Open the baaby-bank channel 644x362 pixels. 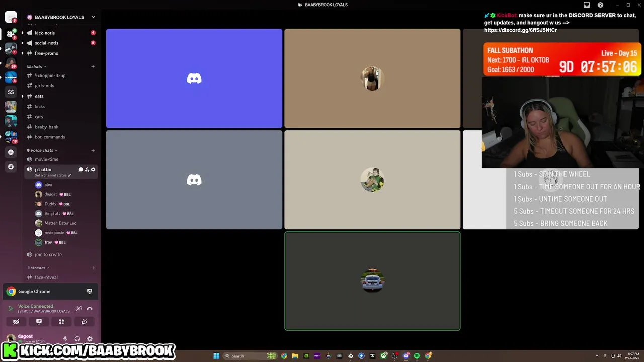[61, 127]
